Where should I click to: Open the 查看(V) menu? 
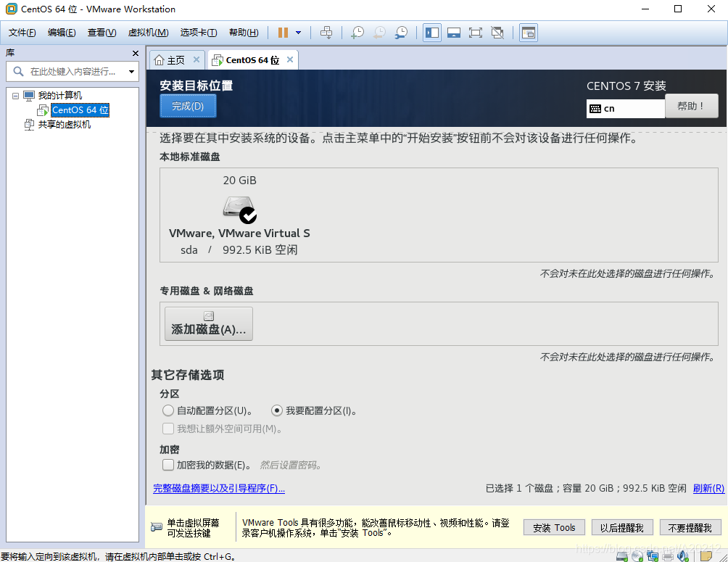point(102,33)
